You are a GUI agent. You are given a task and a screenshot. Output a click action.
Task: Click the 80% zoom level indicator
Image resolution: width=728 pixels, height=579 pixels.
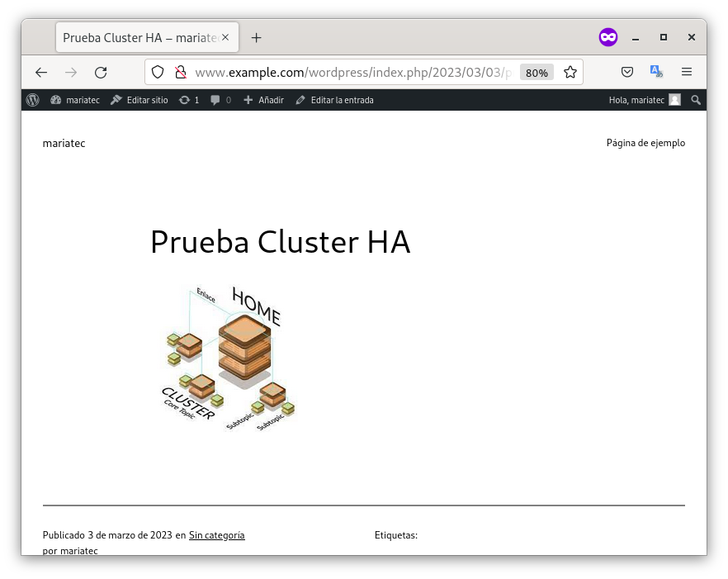tap(537, 73)
